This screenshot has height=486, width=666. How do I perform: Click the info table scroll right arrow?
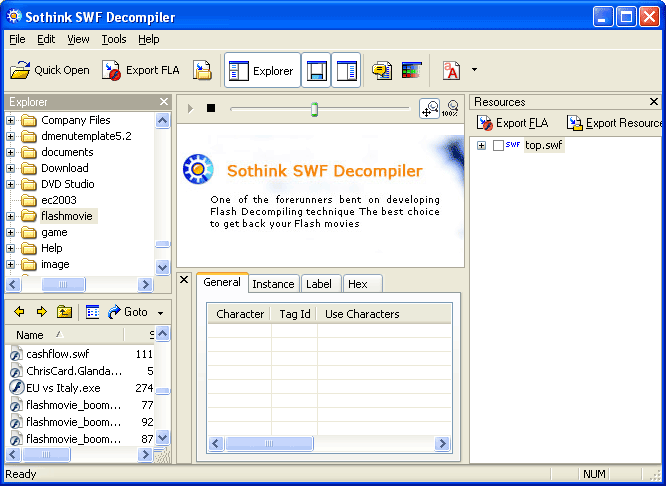(442, 444)
